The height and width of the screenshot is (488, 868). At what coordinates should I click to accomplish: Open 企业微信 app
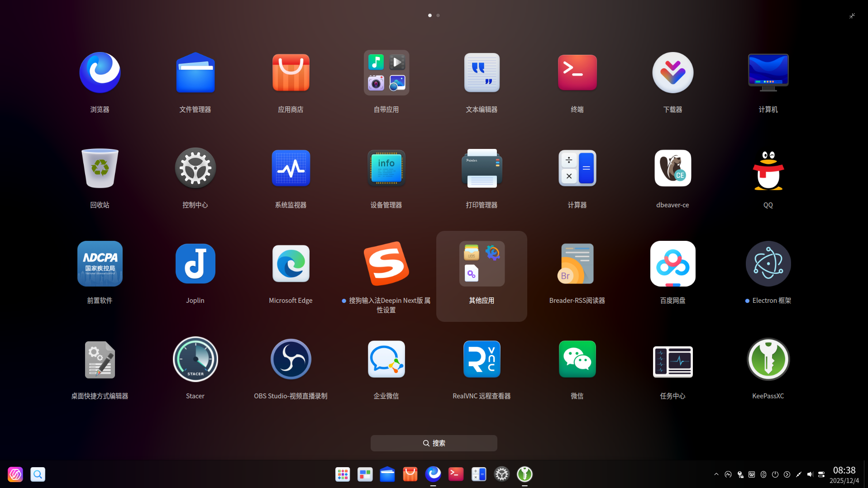(x=386, y=359)
